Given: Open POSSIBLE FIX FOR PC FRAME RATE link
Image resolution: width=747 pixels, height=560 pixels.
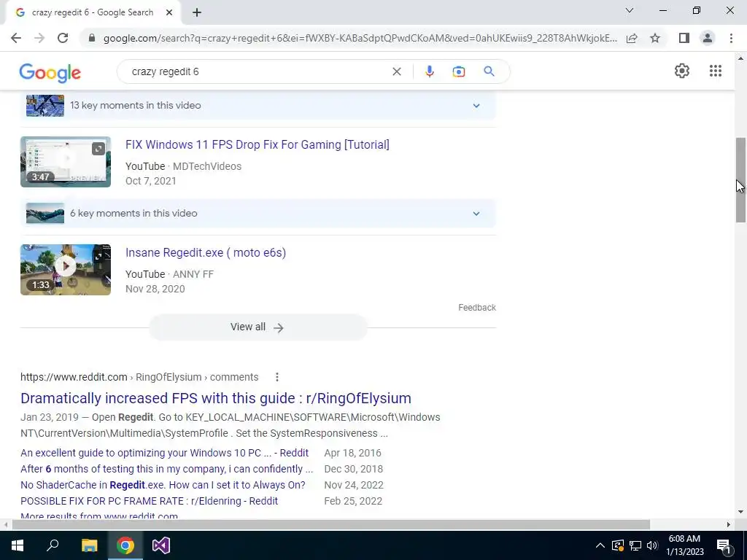Looking at the screenshot, I should 149,501.
